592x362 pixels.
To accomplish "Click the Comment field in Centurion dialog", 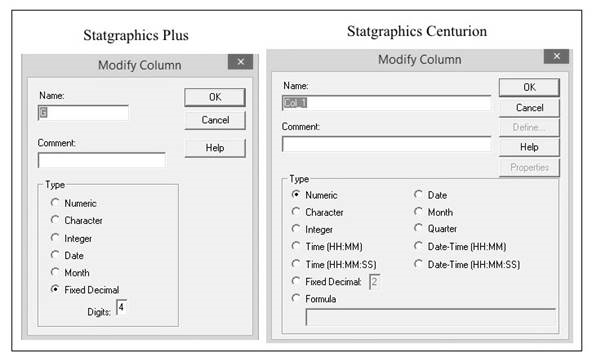I will [x=387, y=144].
